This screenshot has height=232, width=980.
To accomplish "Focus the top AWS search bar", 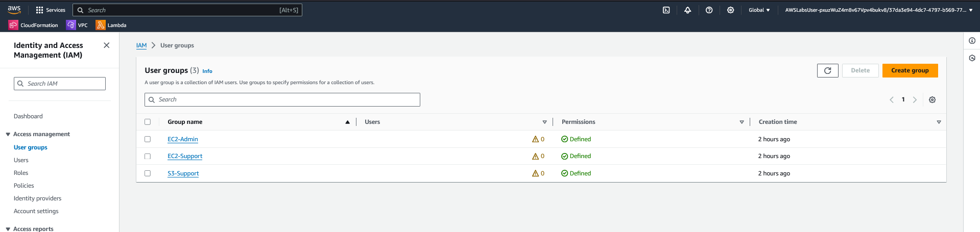I will (187, 10).
